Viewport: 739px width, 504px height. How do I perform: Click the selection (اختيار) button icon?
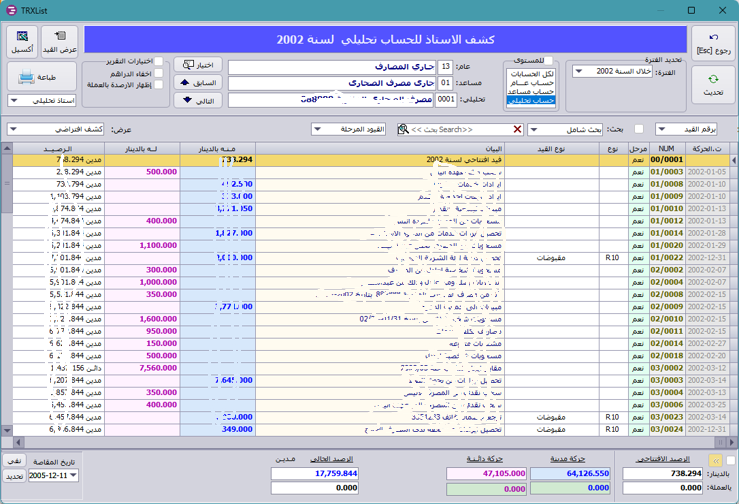(x=189, y=65)
